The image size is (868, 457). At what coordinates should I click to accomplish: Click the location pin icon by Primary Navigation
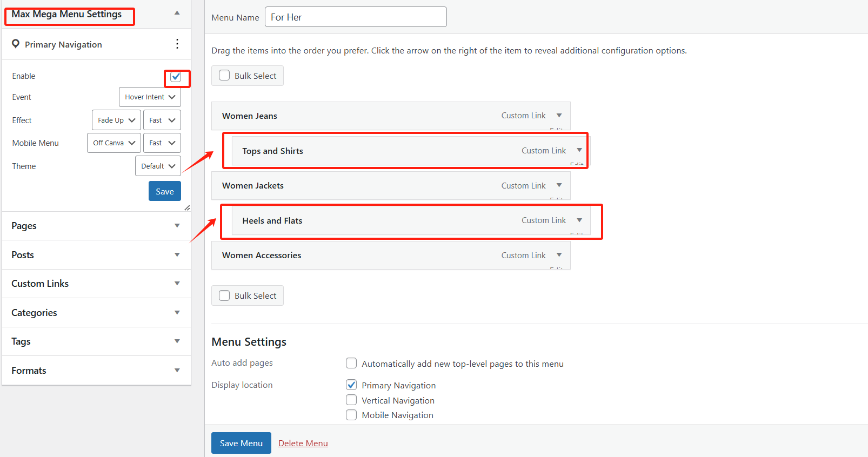pyautogui.click(x=16, y=44)
